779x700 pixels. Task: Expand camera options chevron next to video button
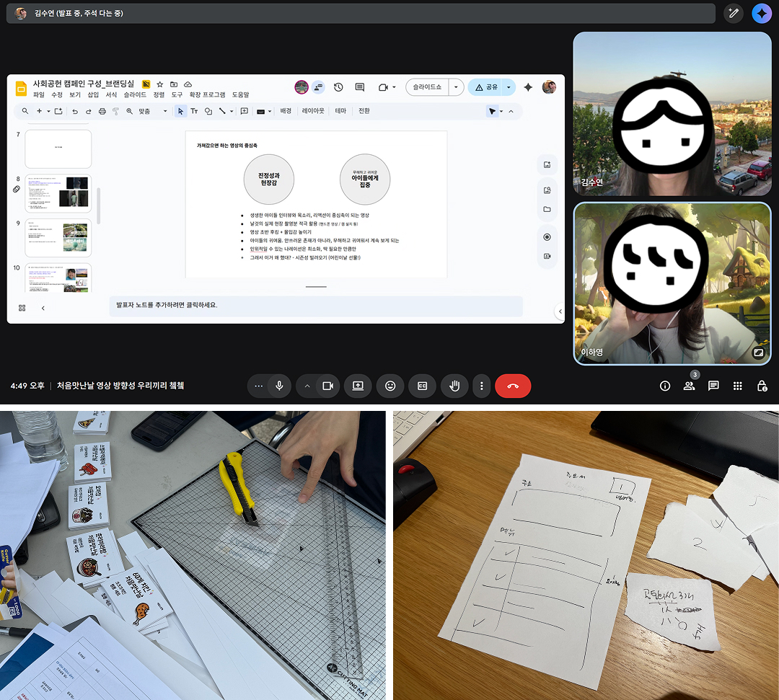pyautogui.click(x=307, y=386)
